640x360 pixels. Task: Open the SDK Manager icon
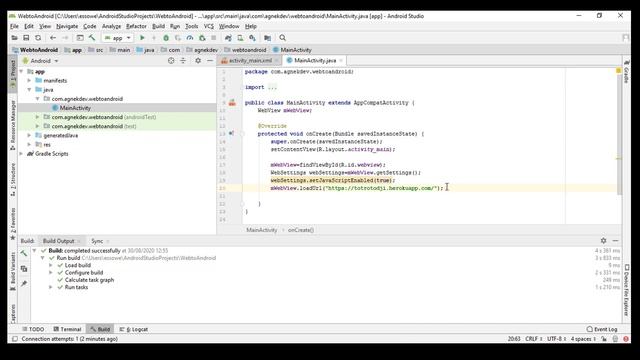tap(252, 38)
